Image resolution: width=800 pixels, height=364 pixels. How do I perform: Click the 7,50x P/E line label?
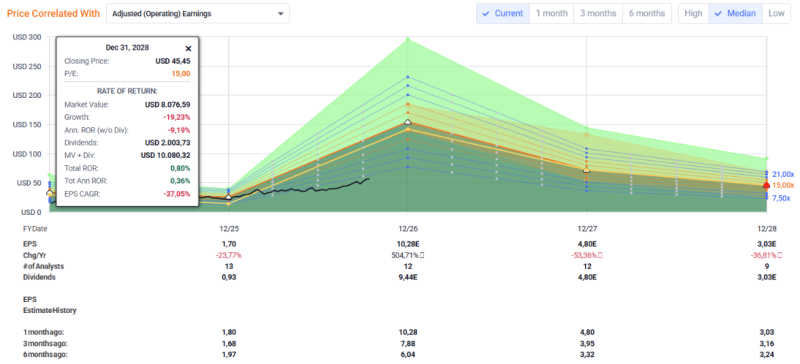pyautogui.click(x=782, y=198)
